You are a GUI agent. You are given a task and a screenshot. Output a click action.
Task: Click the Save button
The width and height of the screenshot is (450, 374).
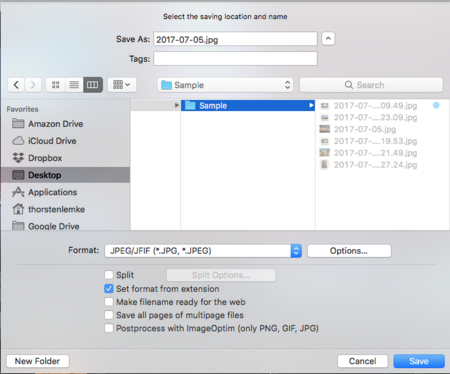pyautogui.click(x=419, y=361)
